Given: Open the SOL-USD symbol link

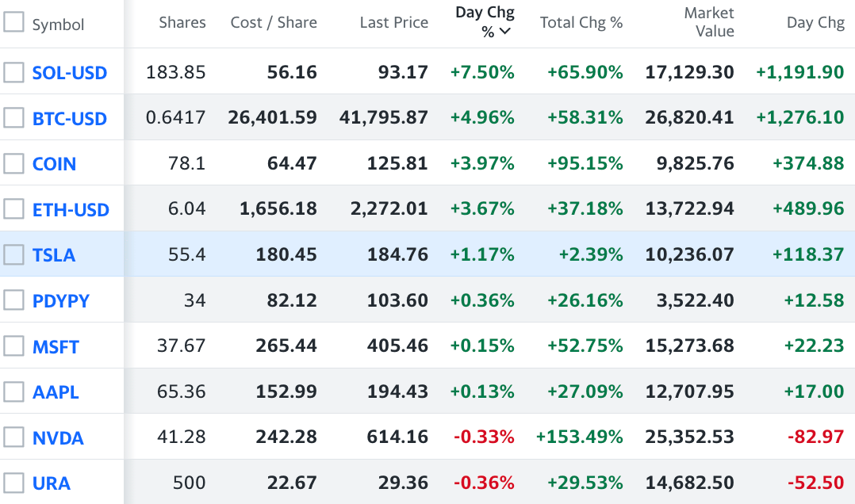Looking at the screenshot, I should [x=70, y=72].
